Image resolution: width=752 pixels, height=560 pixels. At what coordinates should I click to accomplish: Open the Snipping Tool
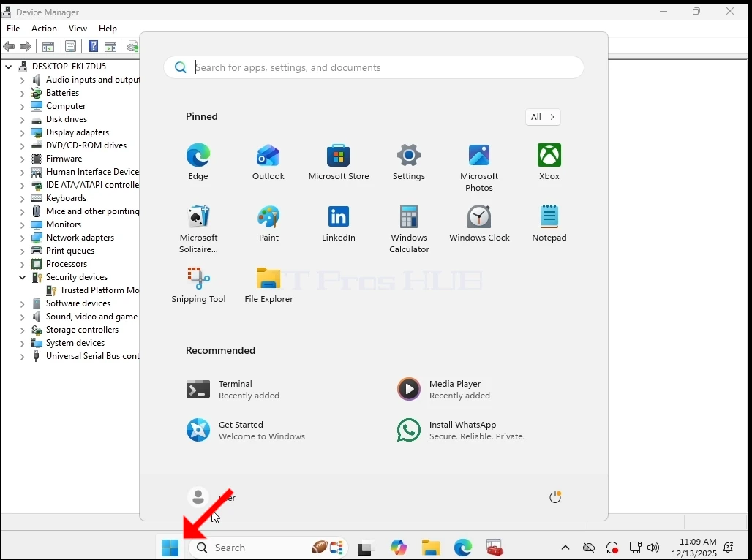click(x=198, y=285)
